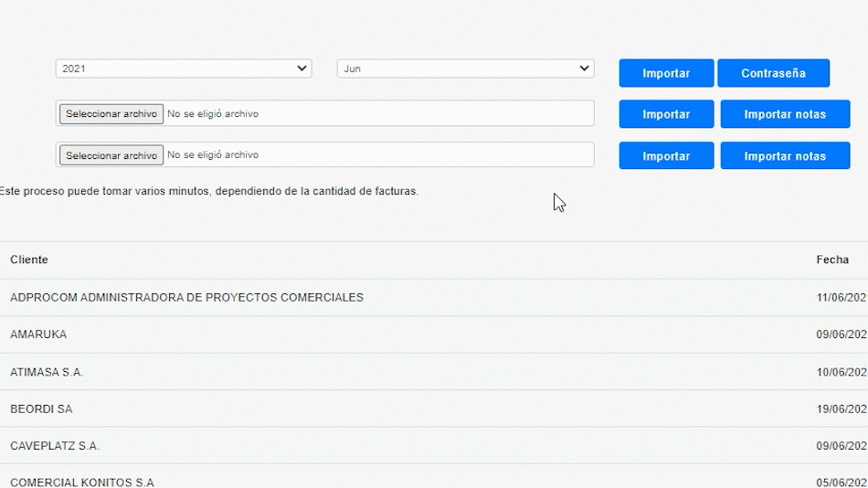This screenshot has width=868, height=488.
Task: Select the BEORDI SA client row
Action: coord(41,409)
